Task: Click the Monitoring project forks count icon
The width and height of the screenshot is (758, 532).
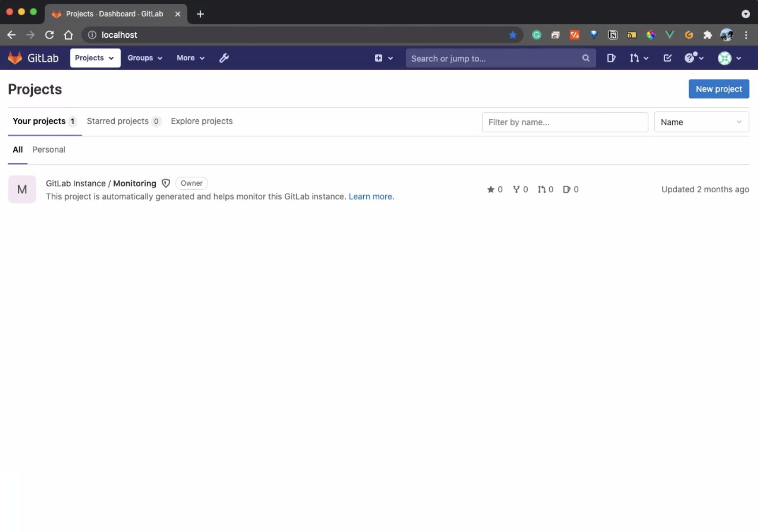Action: pyautogui.click(x=516, y=189)
